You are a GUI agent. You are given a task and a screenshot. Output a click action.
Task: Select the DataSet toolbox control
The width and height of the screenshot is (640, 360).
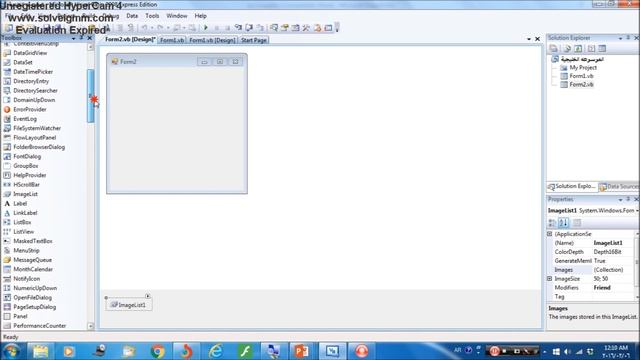point(23,62)
